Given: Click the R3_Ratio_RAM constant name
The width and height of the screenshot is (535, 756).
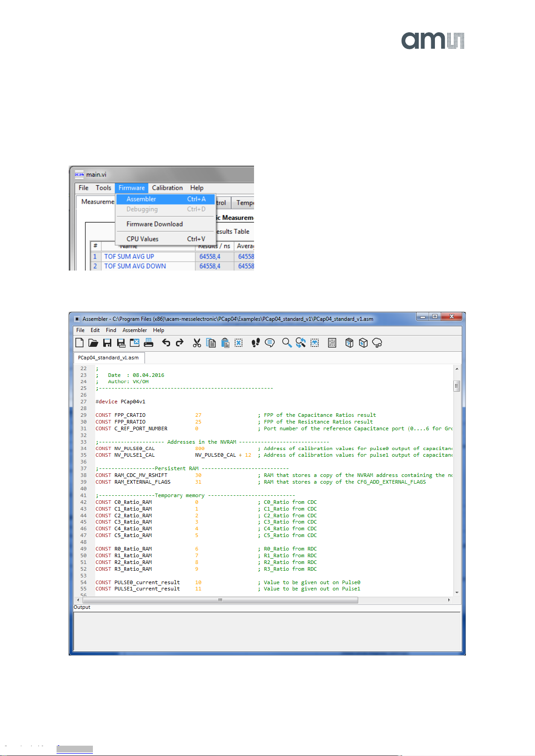Looking at the screenshot, I should pos(133,569).
